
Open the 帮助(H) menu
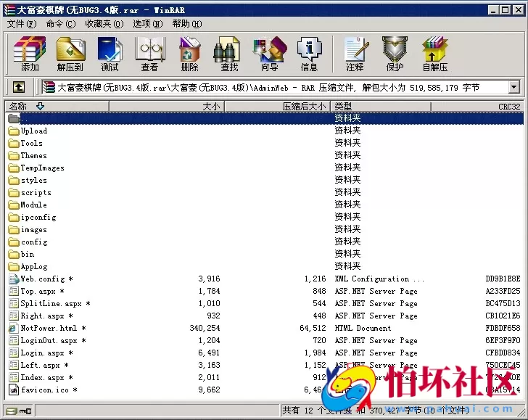(x=187, y=24)
